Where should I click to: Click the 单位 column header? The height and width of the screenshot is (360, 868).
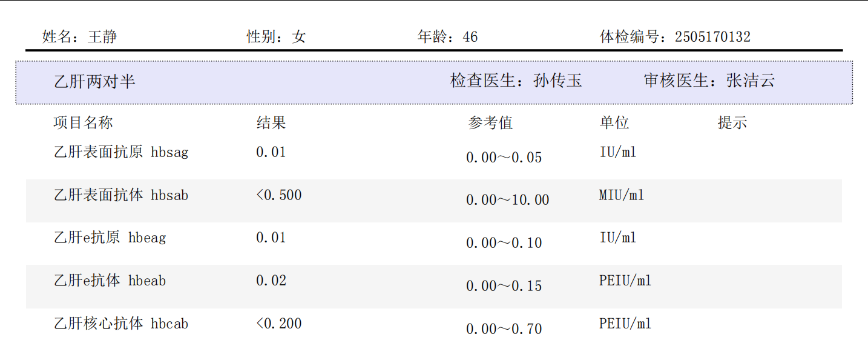coord(614,123)
